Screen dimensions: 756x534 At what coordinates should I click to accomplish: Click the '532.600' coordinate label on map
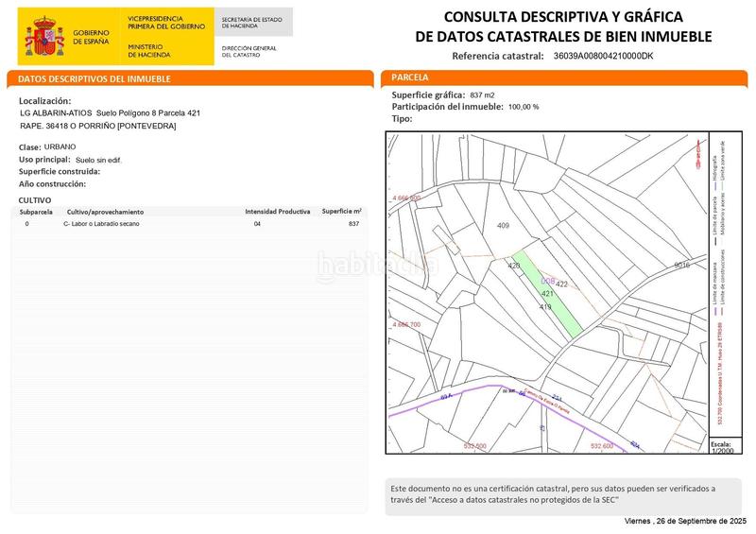[602, 446]
